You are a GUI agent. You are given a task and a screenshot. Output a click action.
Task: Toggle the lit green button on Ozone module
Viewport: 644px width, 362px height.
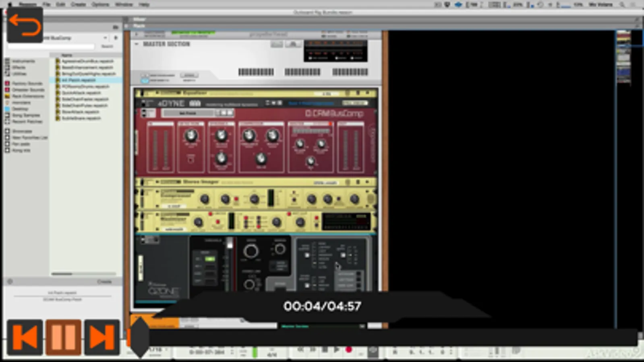(210, 259)
